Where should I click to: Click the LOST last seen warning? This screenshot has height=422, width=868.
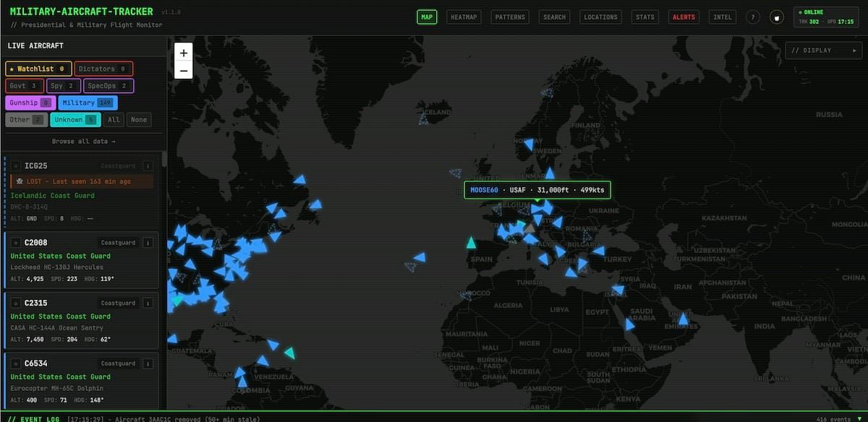(x=82, y=181)
